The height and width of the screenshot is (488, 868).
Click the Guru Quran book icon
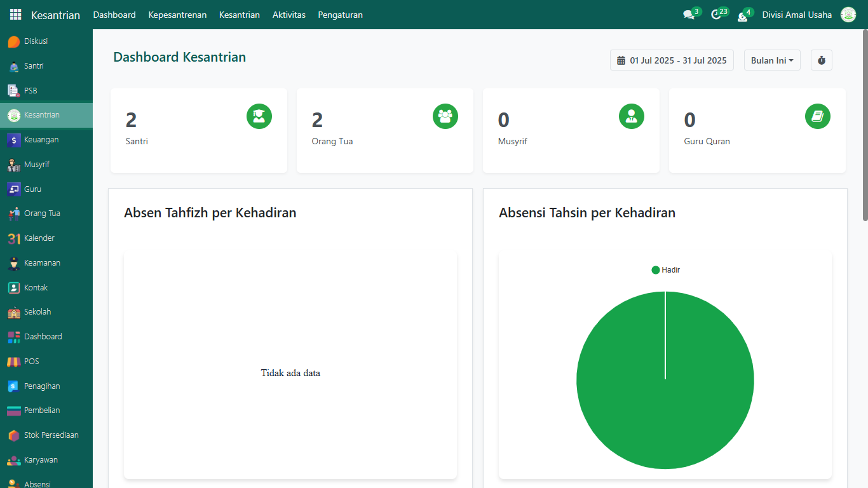pyautogui.click(x=817, y=116)
